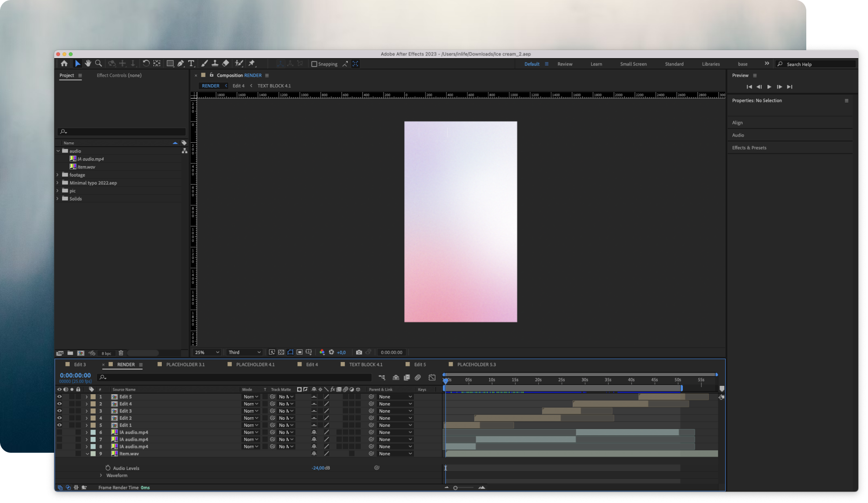Select the Eraser tool
868x503 pixels.
tap(226, 63)
